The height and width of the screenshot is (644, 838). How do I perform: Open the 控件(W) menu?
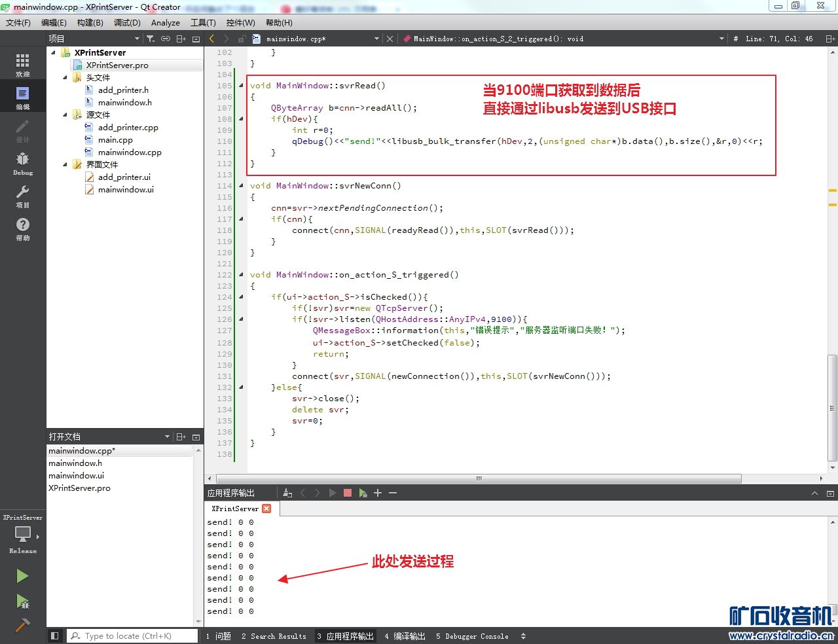coord(241,22)
